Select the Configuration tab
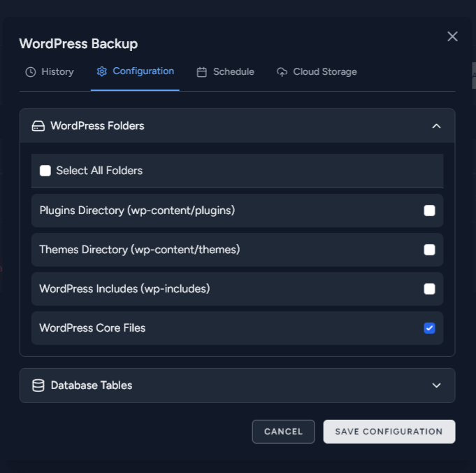The image size is (476, 473). (135, 71)
